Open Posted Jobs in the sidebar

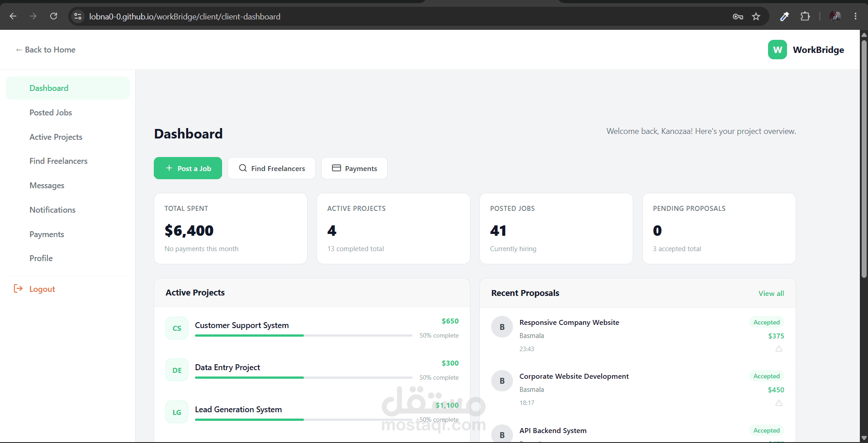tap(68, 113)
